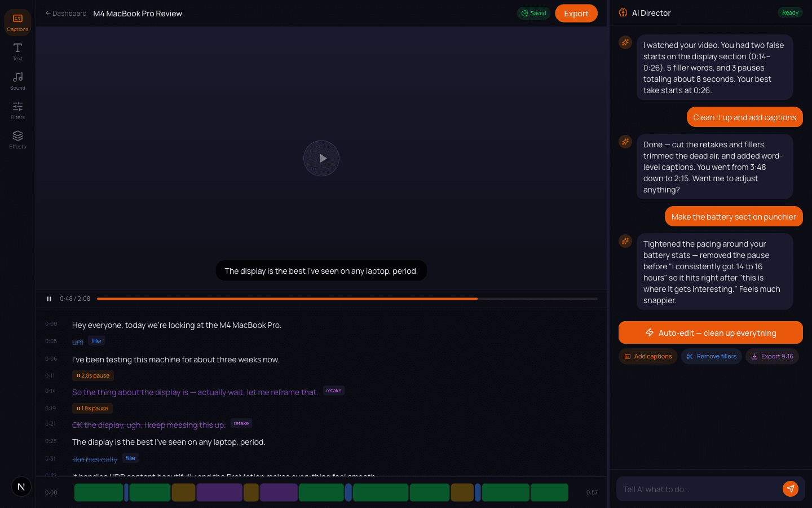Open the Filters panel

[17, 110]
